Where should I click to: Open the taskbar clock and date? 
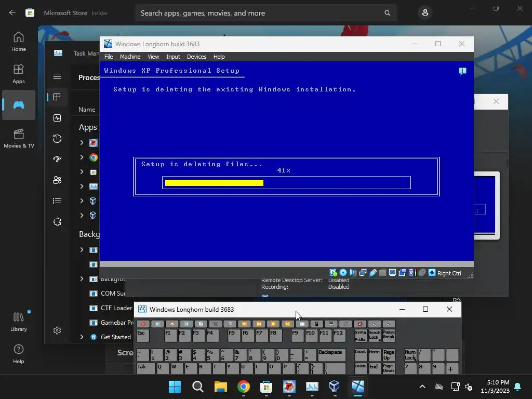[495, 387]
